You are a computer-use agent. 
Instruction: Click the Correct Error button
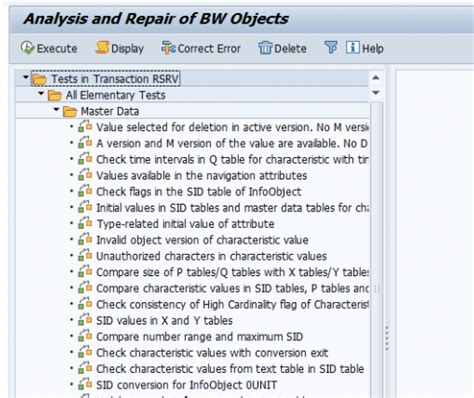coord(201,48)
